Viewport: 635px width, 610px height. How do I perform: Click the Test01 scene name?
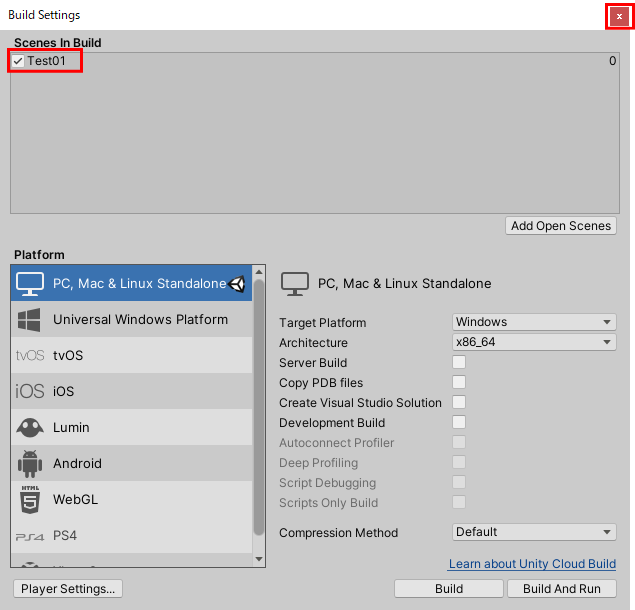pos(46,61)
